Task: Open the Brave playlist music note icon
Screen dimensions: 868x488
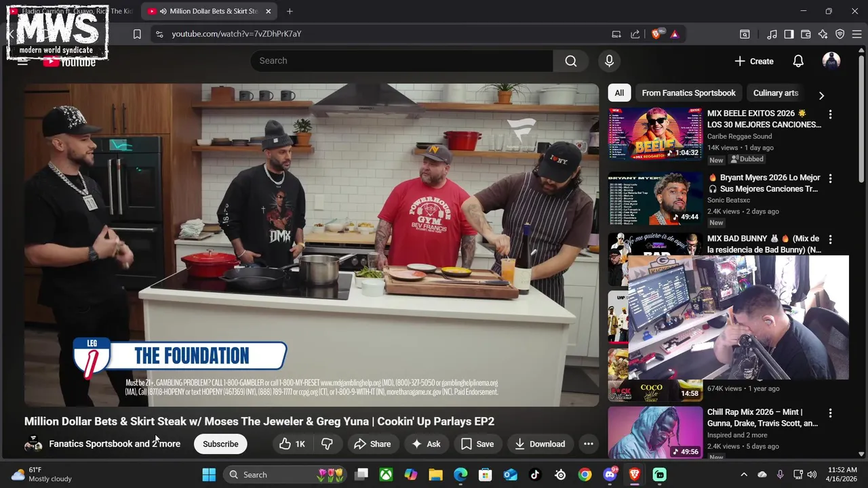Action: (x=772, y=34)
